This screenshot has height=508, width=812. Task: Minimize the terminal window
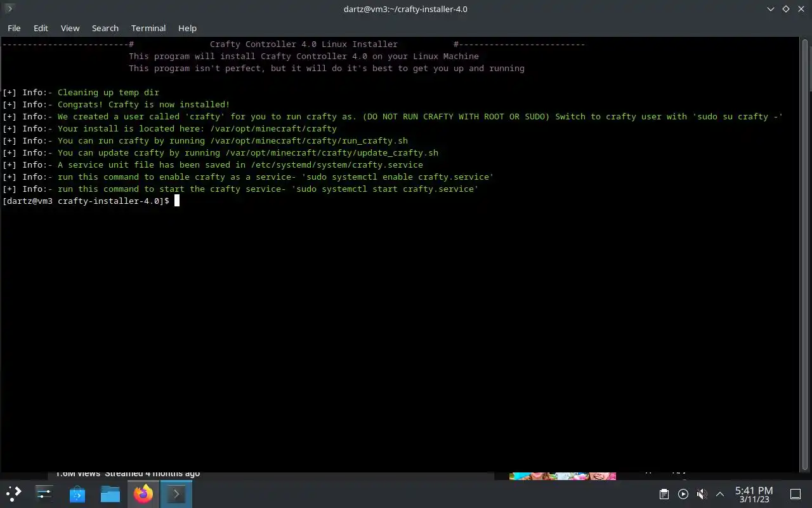point(771,9)
